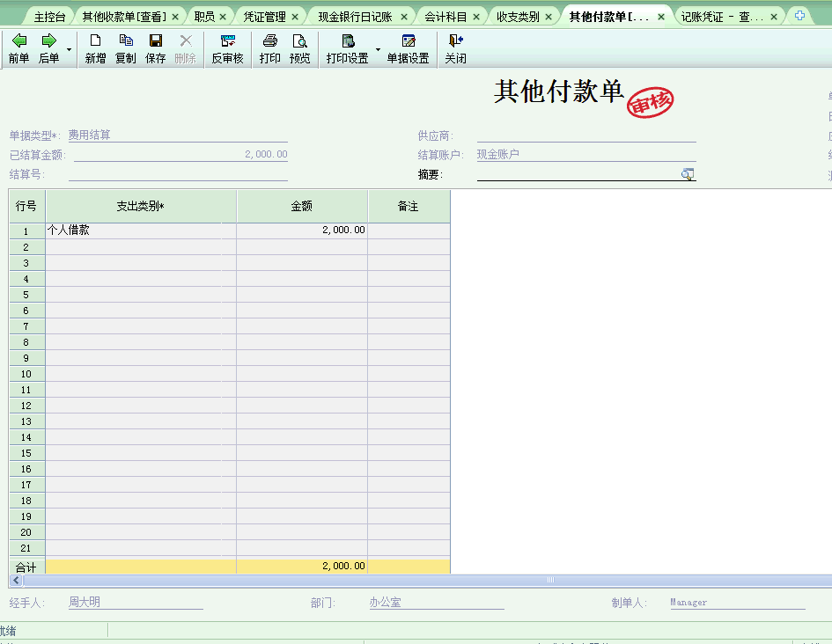Go to next document with 后单 arrow
The width and height of the screenshot is (832, 644).
(x=48, y=48)
